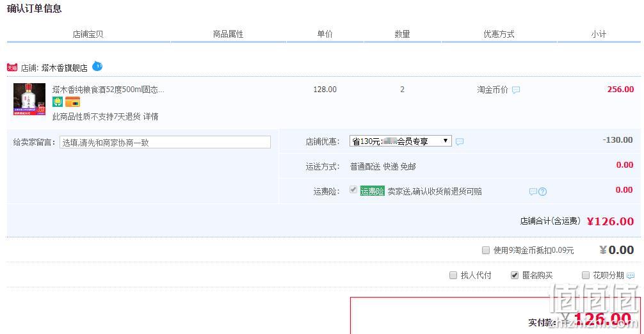The image size is (644, 334).
Task: Click the Tmall logo icon beside store name
Action: (12, 68)
